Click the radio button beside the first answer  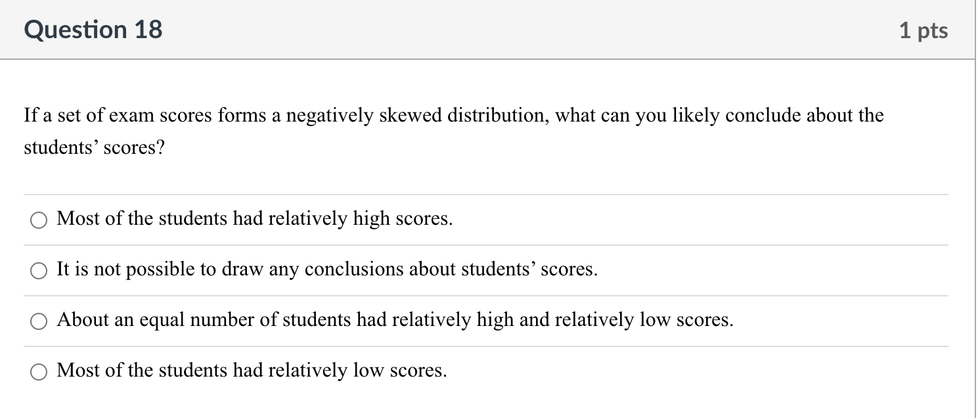pos(38,220)
